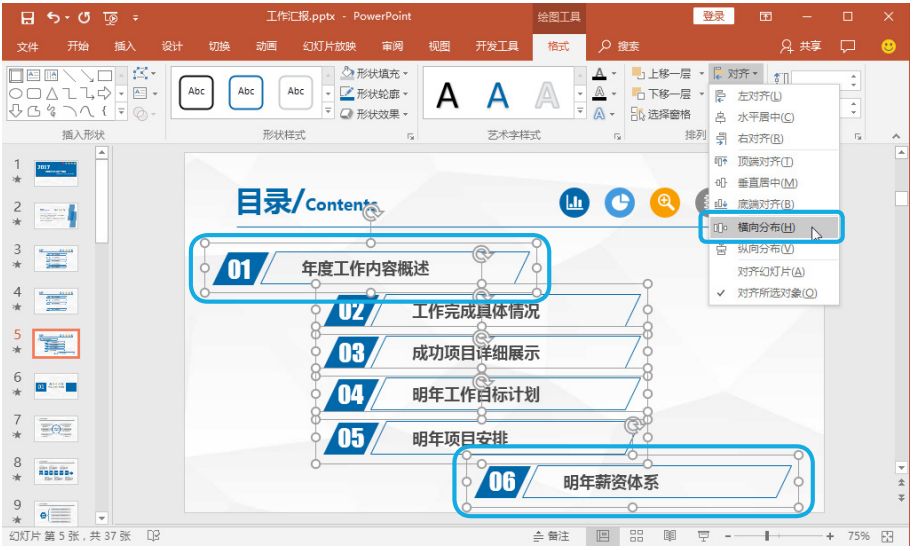Click the Save icon in title bar

pos(27,18)
